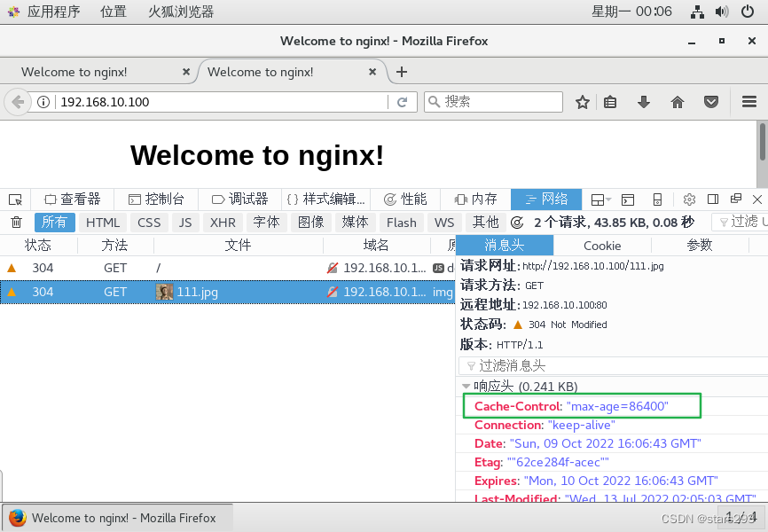The image size is (768, 532).
Task: Click the 搜索 search box
Action: [493, 102]
